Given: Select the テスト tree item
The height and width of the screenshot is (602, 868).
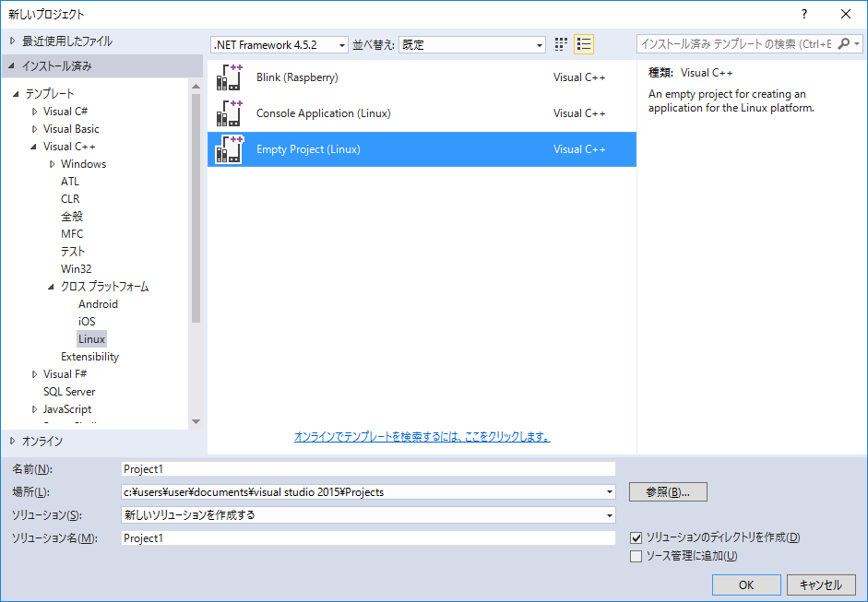Looking at the screenshot, I should [73, 252].
